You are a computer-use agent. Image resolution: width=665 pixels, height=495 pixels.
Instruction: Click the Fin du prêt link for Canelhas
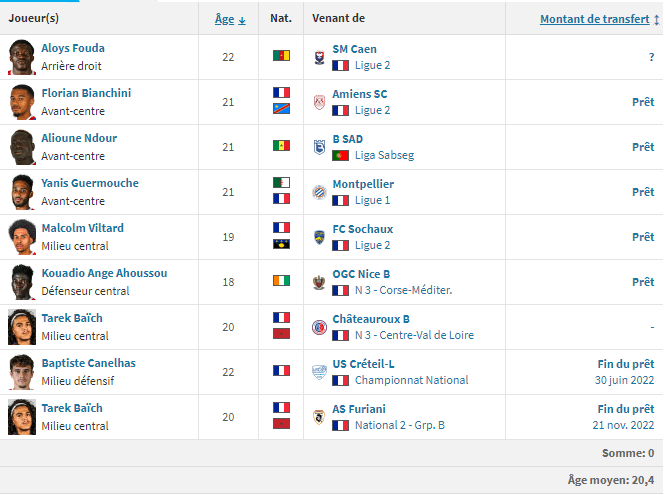pos(626,364)
